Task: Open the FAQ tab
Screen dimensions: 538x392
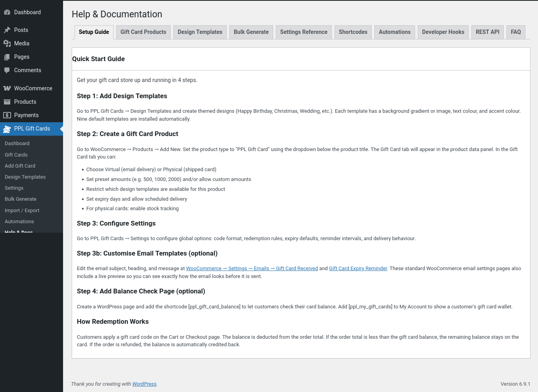Action: [x=516, y=32]
